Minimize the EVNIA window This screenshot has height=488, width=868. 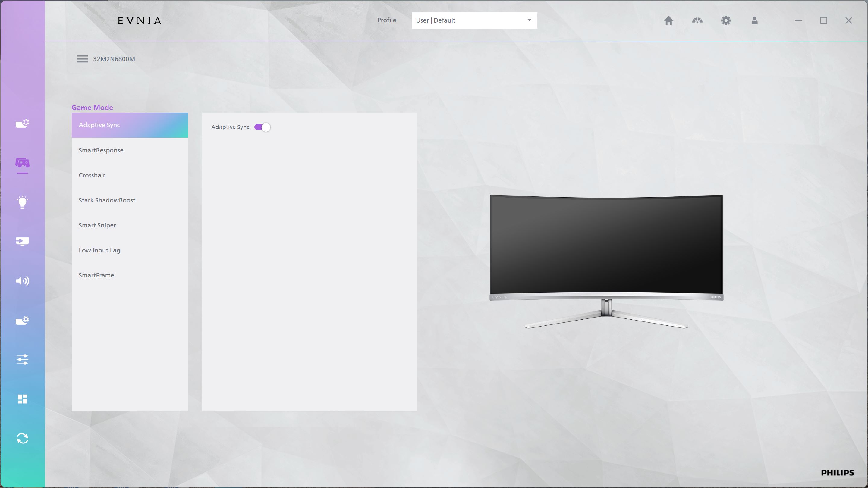[x=798, y=20]
